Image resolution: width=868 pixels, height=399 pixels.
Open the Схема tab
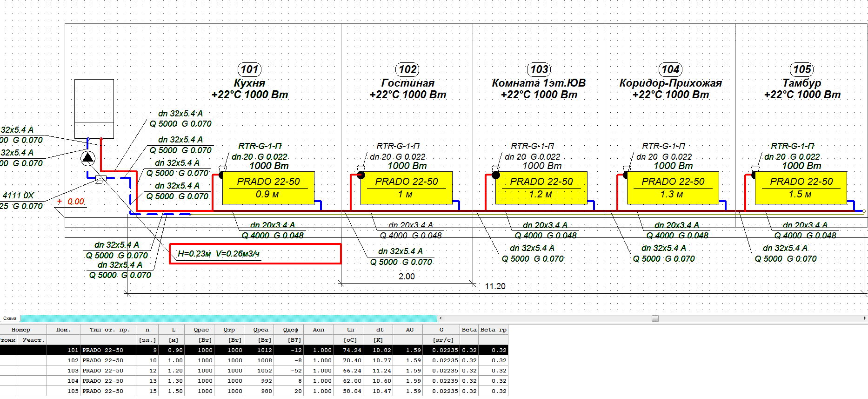click(10, 318)
